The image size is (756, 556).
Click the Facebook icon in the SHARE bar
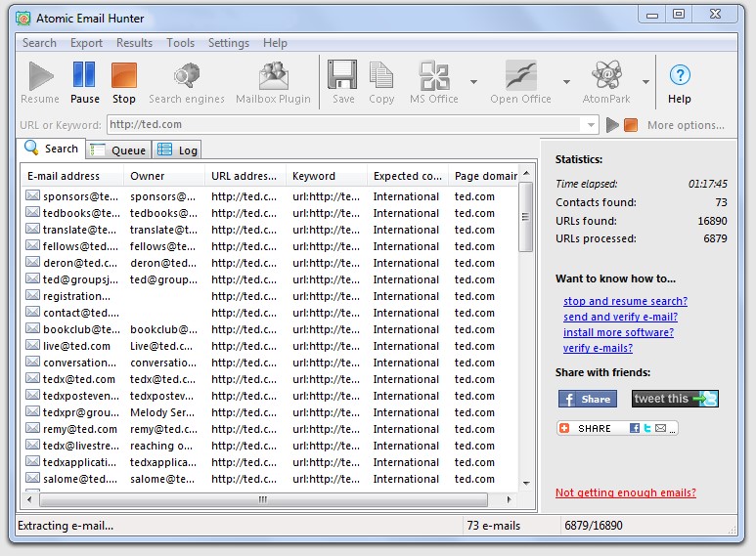point(635,428)
